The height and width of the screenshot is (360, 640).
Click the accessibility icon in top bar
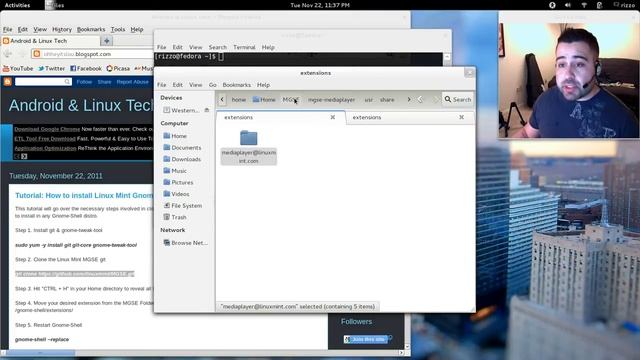point(552,5)
